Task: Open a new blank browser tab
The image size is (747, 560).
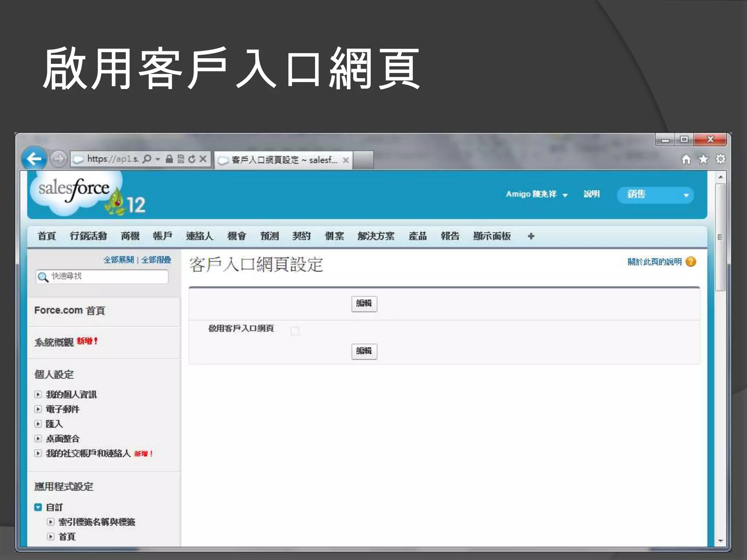Action: point(363,160)
